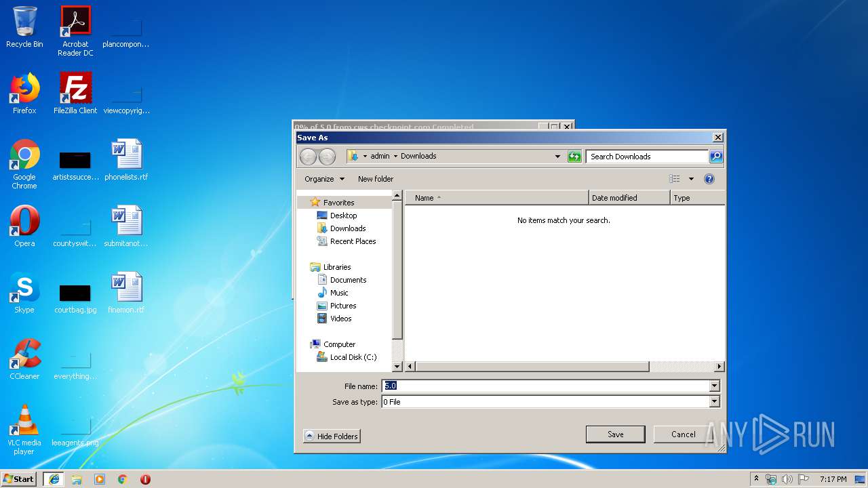
Task: Expand the File name dropdown list
Action: pyautogui.click(x=714, y=386)
